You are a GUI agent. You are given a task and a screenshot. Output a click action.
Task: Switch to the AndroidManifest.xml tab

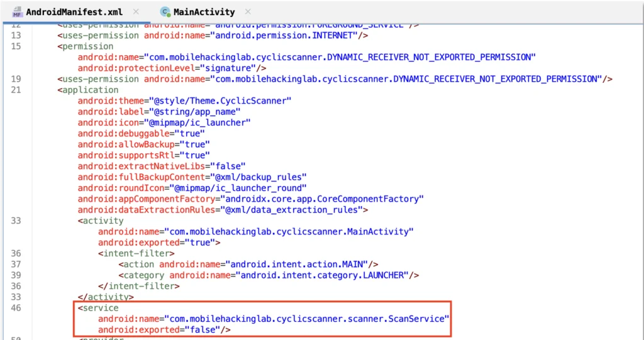tap(74, 12)
